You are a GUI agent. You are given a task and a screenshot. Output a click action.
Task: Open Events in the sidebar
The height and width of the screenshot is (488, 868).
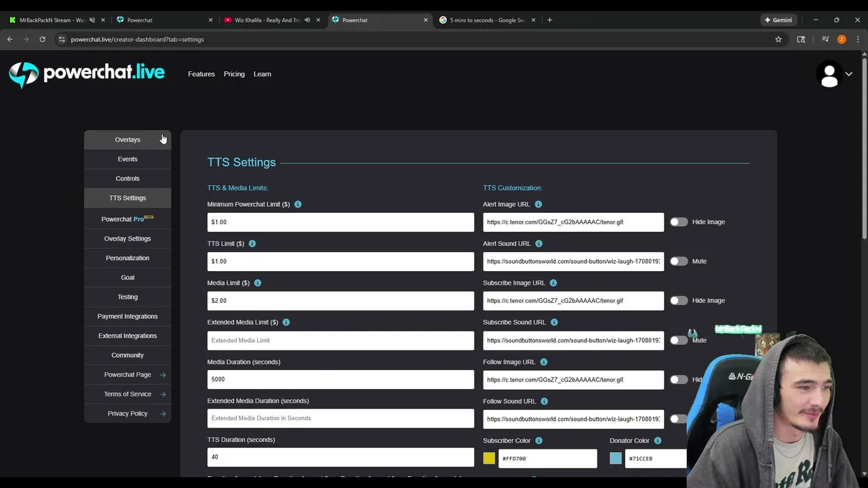[127, 159]
